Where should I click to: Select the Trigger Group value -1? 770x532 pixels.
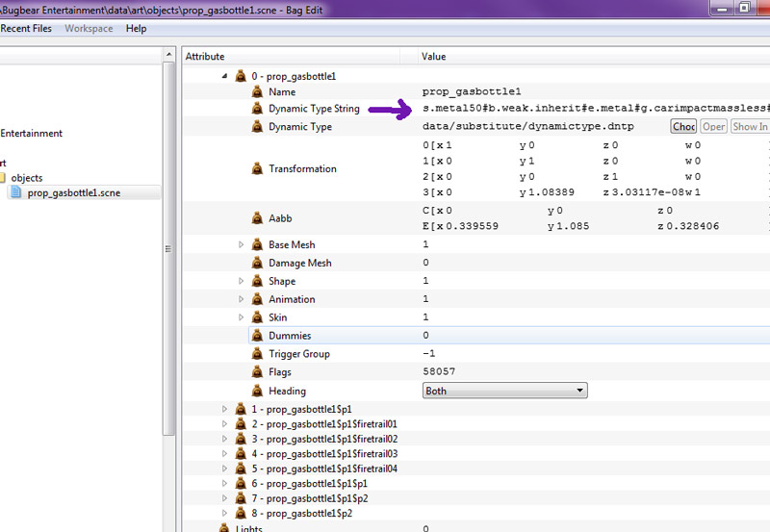point(428,353)
